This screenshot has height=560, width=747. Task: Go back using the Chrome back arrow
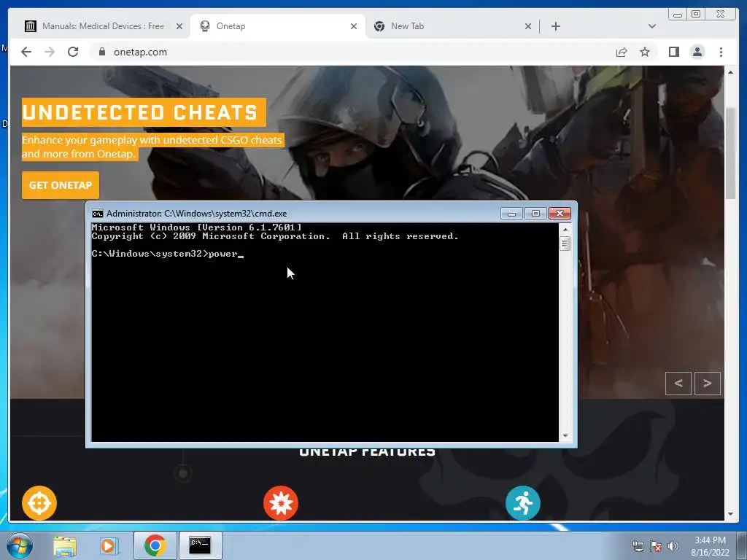(26, 52)
